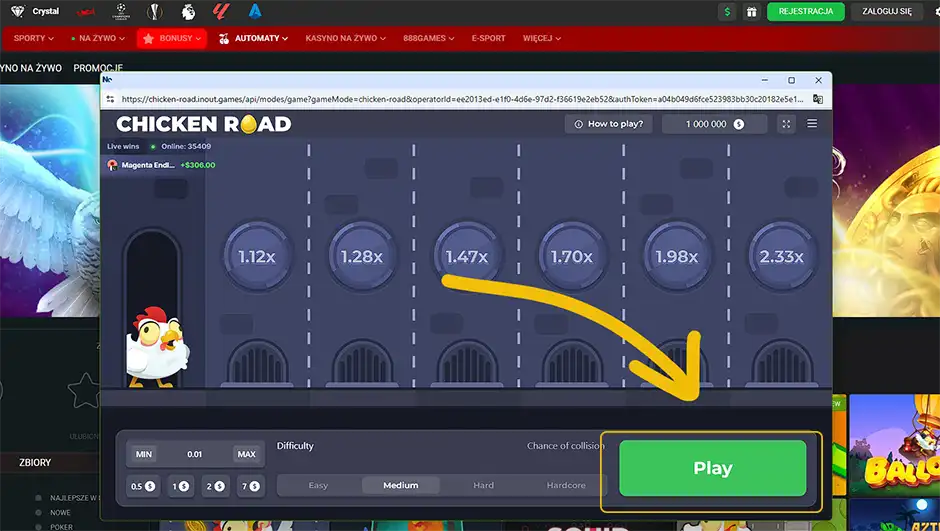Viewport: 940px width, 531px height.
Task: Open the E-Sport menu item
Action: tap(489, 38)
